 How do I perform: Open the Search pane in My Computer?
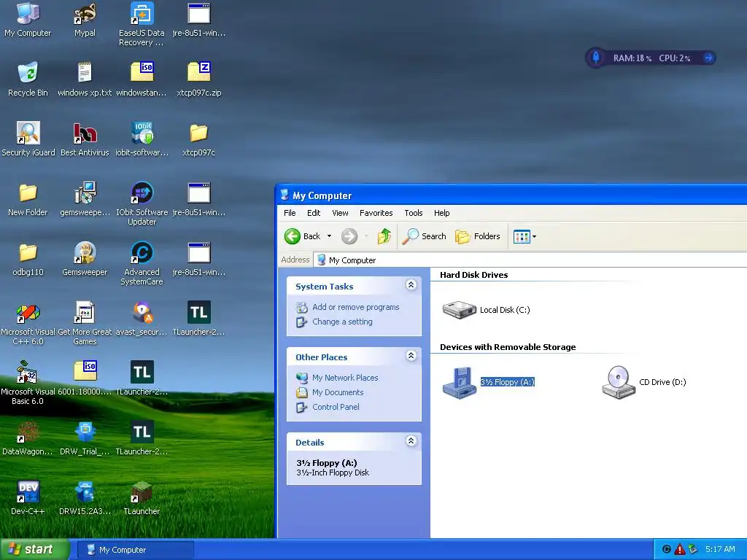[x=424, y=236]
